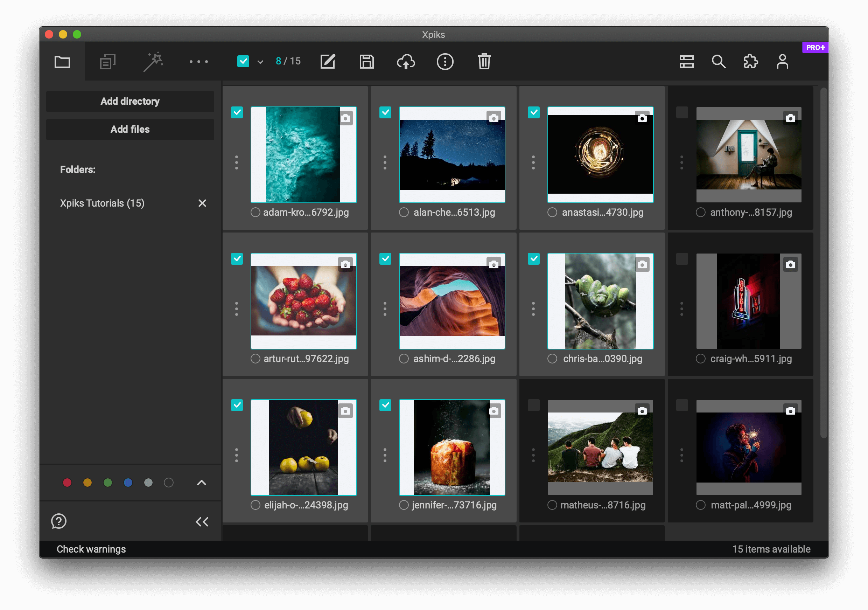Select radio button for chris-ba...0390.jpg

pyautogui.click(x=552, y=359)
